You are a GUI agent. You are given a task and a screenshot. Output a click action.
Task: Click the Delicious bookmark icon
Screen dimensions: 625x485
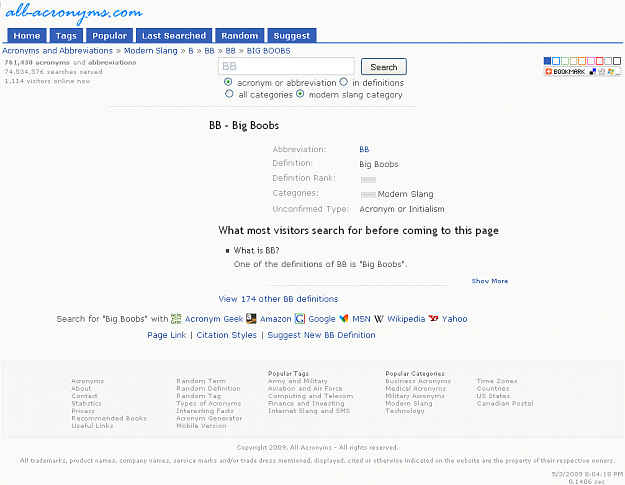click(593, 72)
